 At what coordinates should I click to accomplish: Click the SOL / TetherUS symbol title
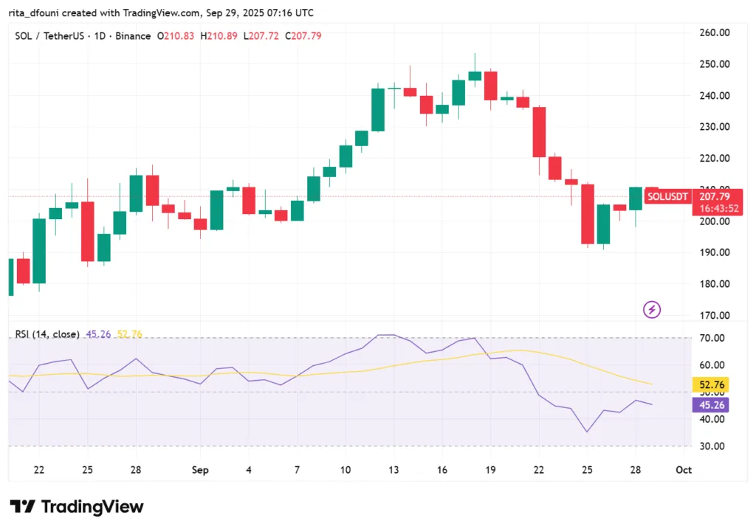coord(50,36)
